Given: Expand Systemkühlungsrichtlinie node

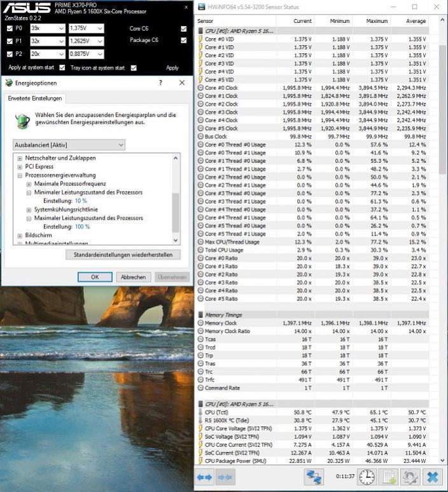Looking at the screenshot, I should [x=29, y=210].
